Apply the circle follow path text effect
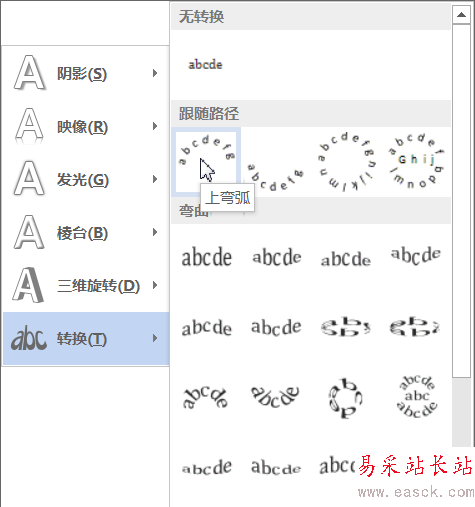Screen dimensions: 475x507 (x=346, y=161)
